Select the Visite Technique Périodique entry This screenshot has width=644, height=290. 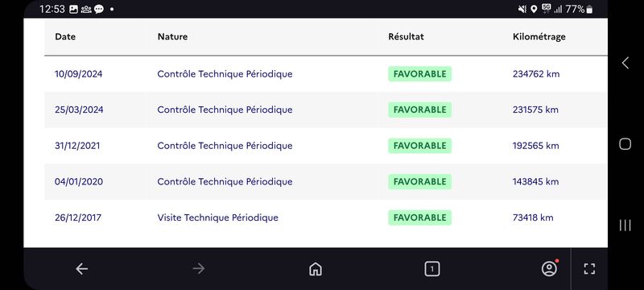[x=217, y=217]
